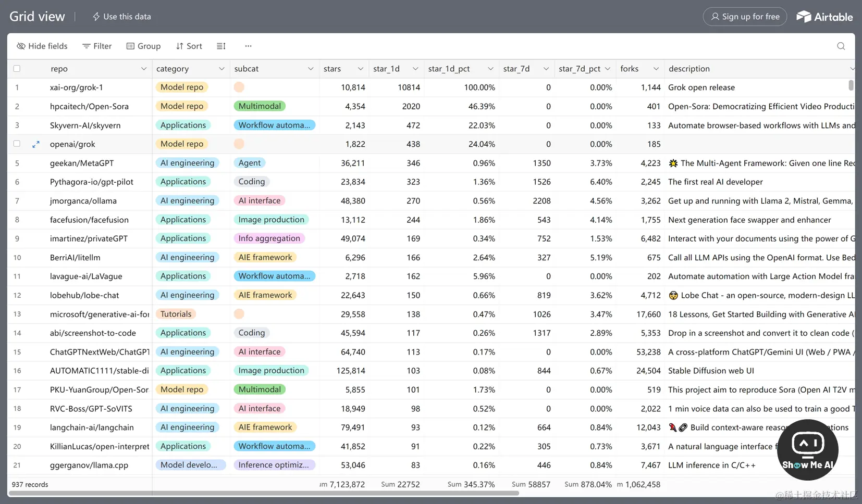Click the 53,238 forks value
Screen dimensions: 862x504
point(648,352)
